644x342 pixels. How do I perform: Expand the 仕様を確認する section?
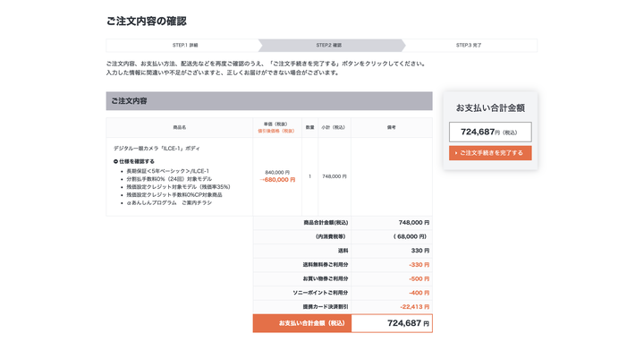point(134,161)
